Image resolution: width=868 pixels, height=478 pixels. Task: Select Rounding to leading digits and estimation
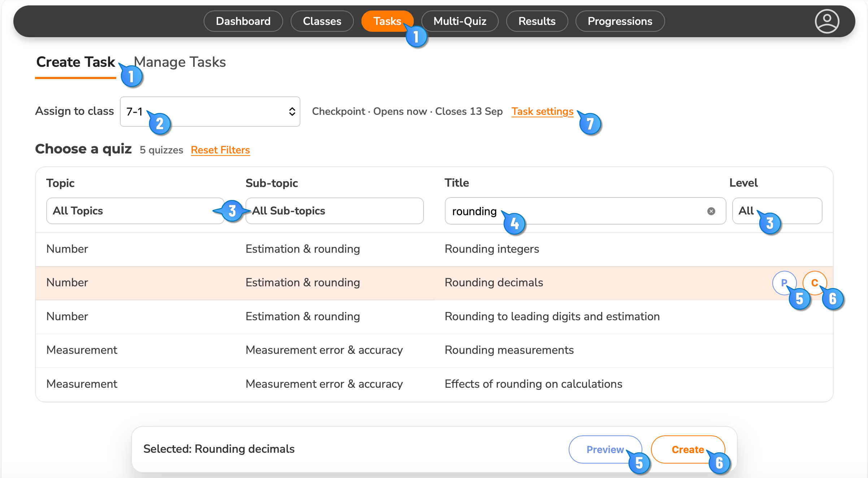pos(552,317)
